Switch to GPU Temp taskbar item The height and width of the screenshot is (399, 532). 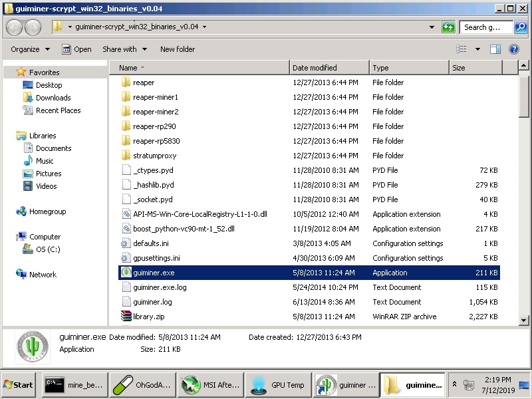tap(278, 385)
